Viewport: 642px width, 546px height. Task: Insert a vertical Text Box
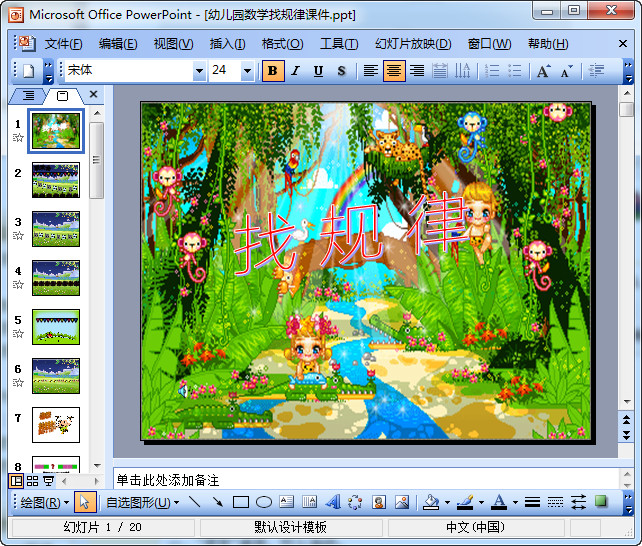pos(310,502)
